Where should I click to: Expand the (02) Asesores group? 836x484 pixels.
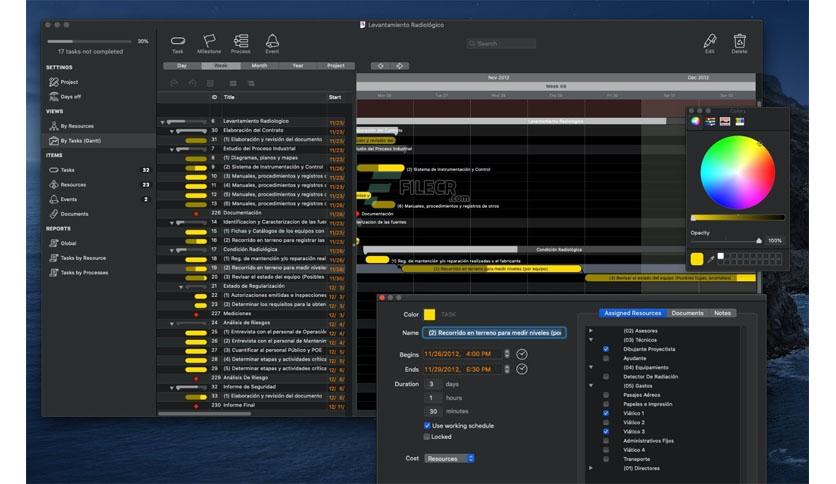591,330
